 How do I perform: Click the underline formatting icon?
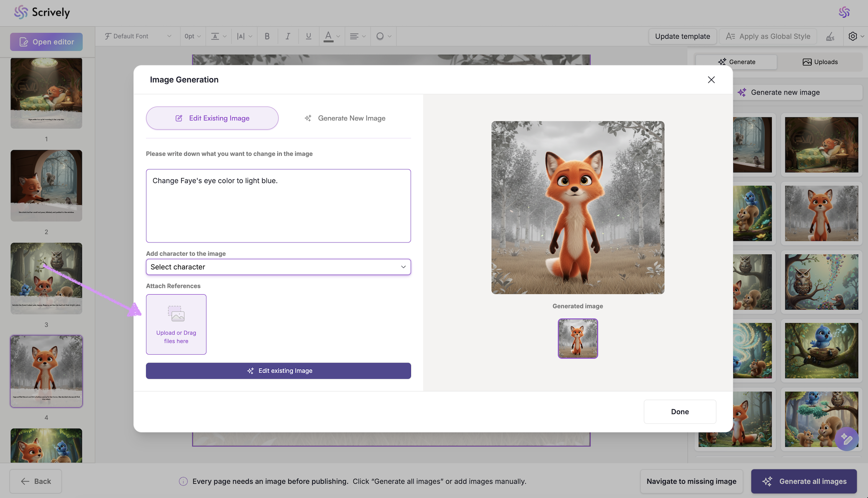(x=308, y=36)
